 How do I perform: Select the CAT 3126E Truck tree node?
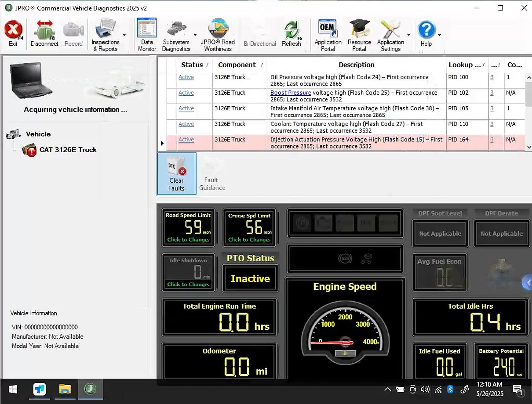(x=68, y=150)
